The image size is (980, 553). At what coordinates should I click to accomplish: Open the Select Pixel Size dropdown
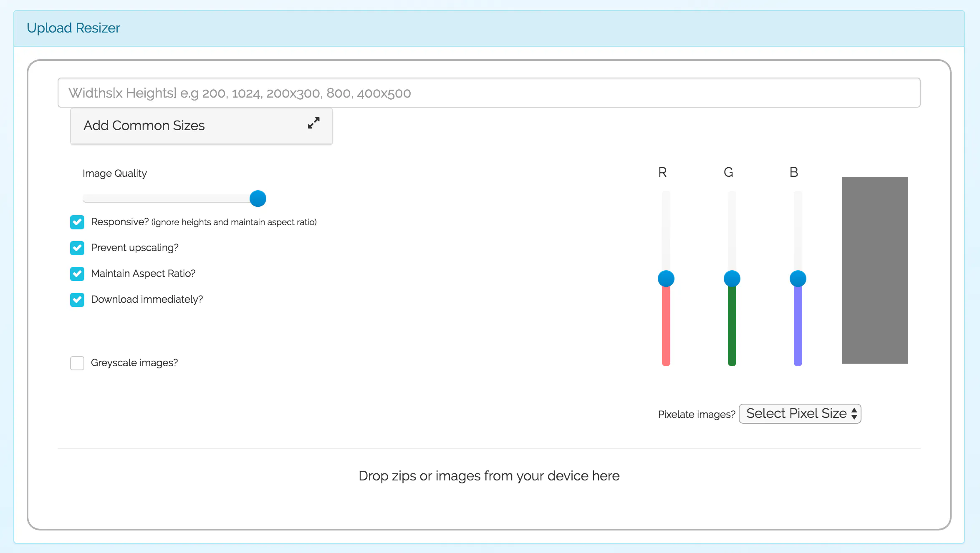800,414
